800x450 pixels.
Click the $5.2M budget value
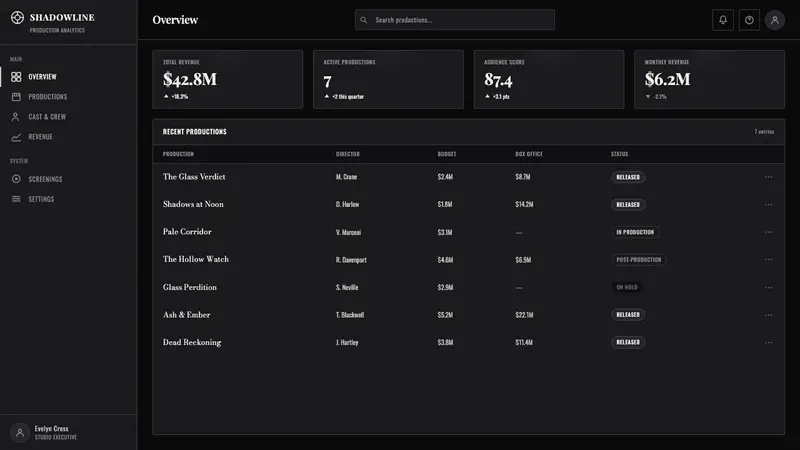(x=445, y=315)
